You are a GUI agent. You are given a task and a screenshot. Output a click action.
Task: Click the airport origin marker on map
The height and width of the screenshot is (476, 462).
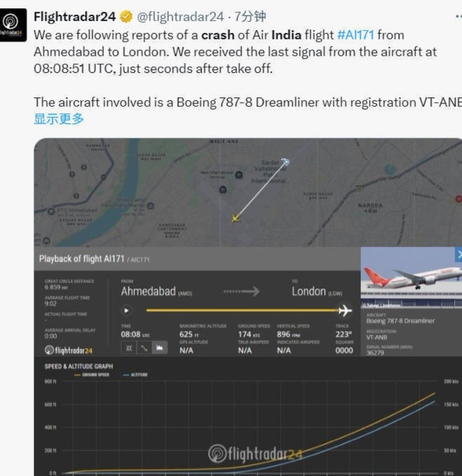point(286,162)
